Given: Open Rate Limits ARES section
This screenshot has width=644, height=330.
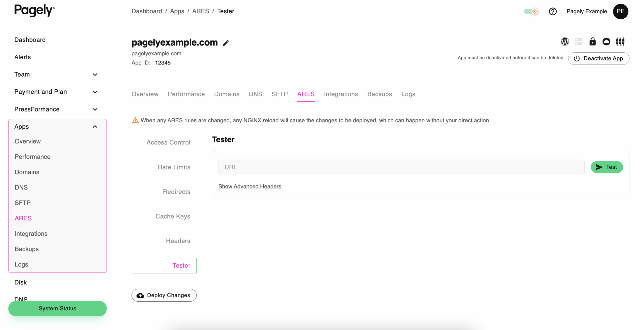Looking at the screenshot, I should [x=174, y=167].
